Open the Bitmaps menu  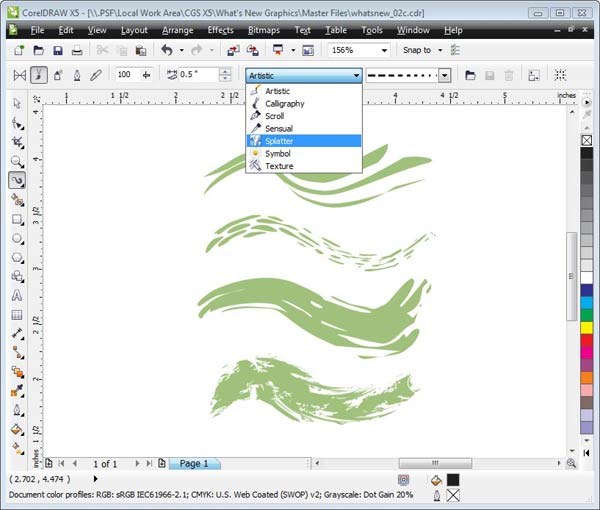[x=264, y=31]
